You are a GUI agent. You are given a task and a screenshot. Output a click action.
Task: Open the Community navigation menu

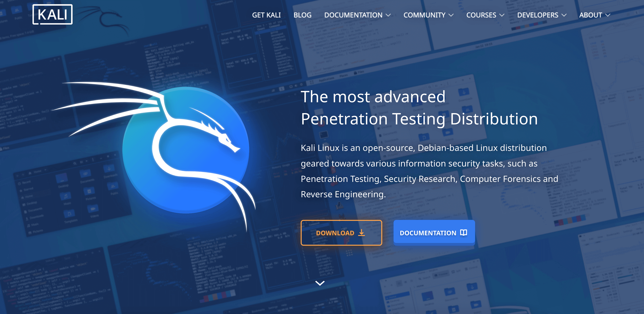click(424, 15)
